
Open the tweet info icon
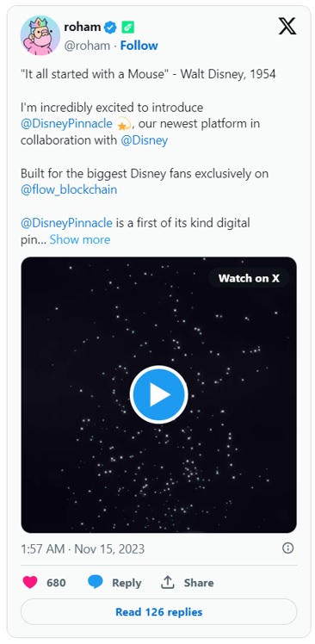[x=288, y=548]
